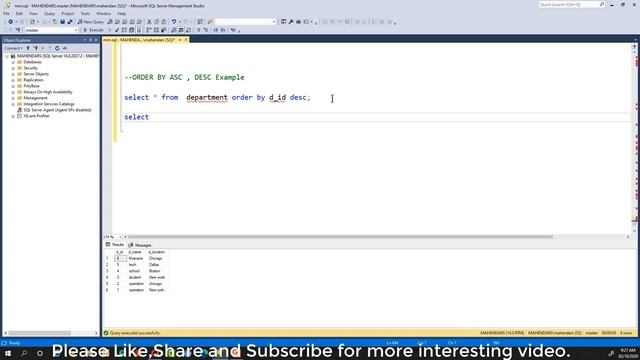Click the d_name column header
The height and width of the screenshot is (360, 640).
136,252
